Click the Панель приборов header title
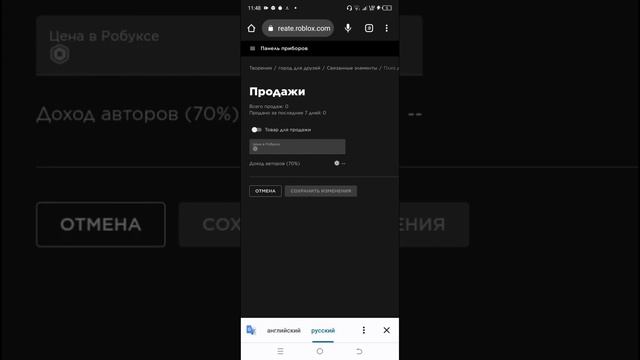640x360 pixels. [284, 48]
